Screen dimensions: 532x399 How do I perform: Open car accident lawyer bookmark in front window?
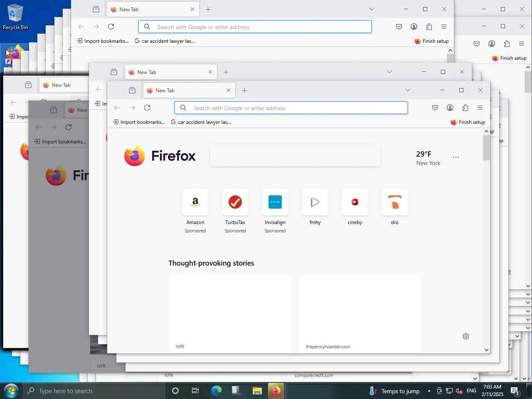tap(201, 122)
